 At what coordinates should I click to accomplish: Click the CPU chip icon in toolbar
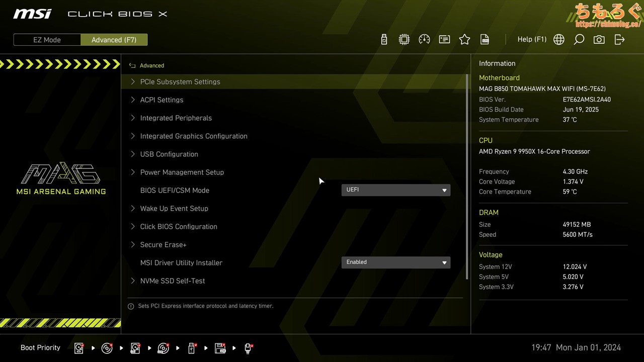click(x=404, y=40)
